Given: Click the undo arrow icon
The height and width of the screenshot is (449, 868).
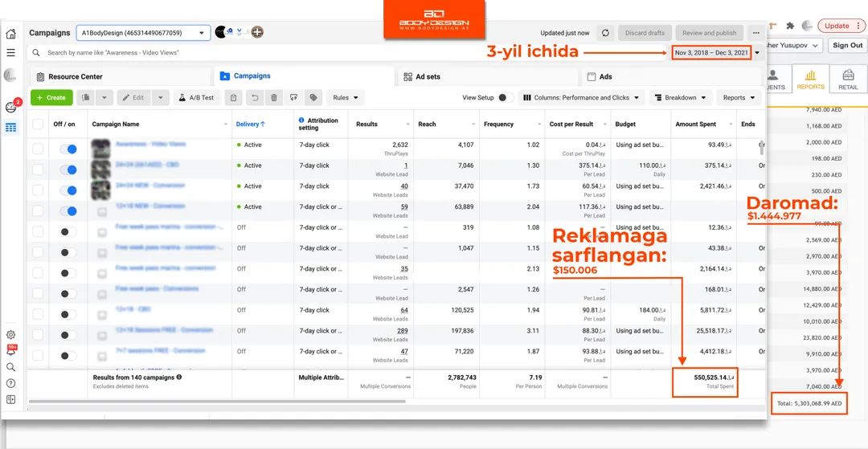Looking at the screenshot, I should click(x=255, y=97).
